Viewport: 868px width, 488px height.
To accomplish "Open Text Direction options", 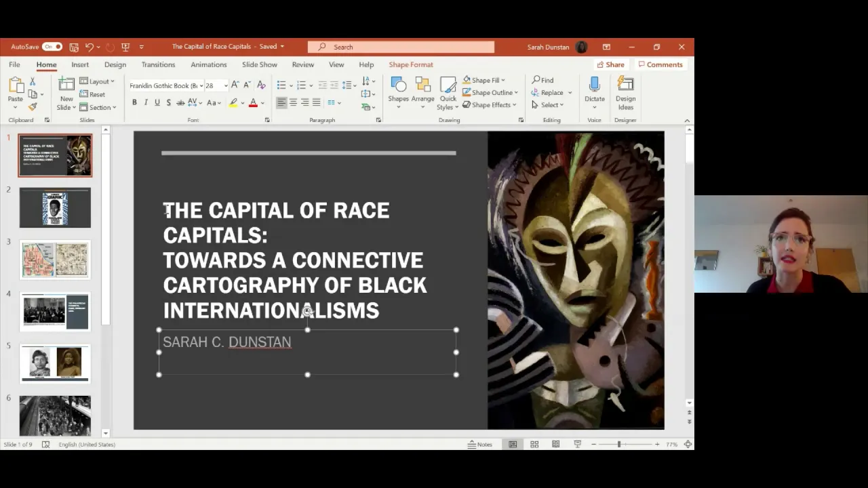I will [x=368, y=81].
